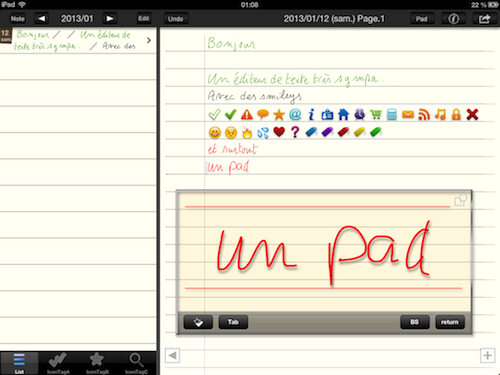Click the red marker tag icon
Image resolution: width=500 pixels, height=375 pixels.
343,132
